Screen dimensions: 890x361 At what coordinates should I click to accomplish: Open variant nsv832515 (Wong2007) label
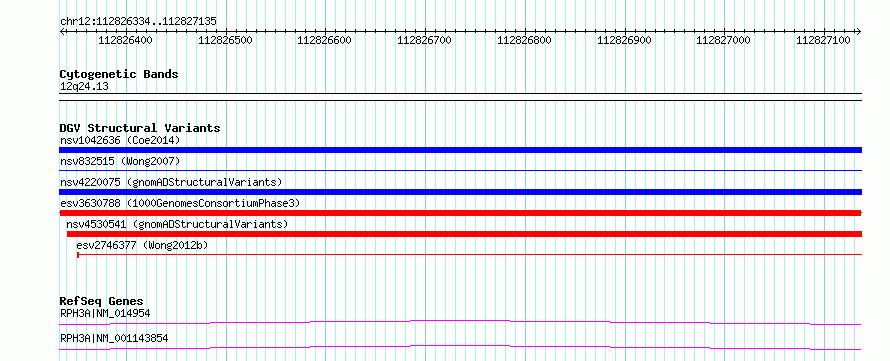pos(120,162)
